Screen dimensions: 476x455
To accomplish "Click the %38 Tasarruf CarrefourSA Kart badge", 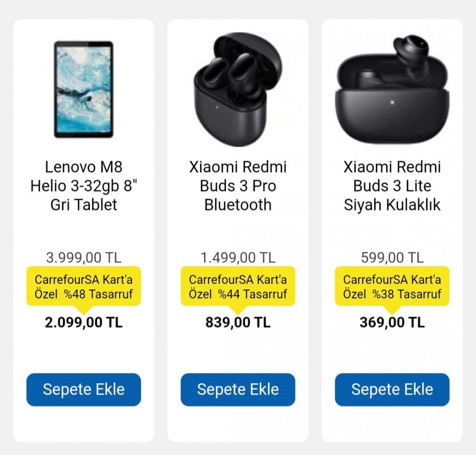I will [392, 287].
